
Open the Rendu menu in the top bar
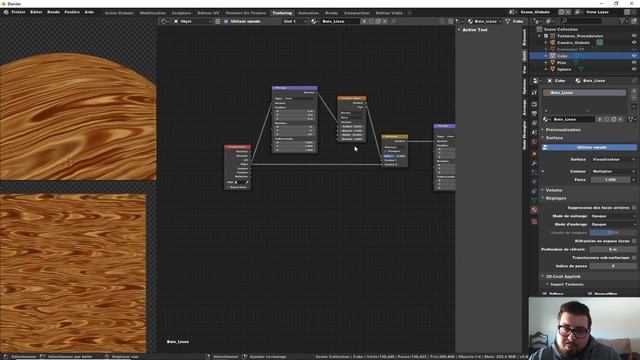tap(53, 12)
